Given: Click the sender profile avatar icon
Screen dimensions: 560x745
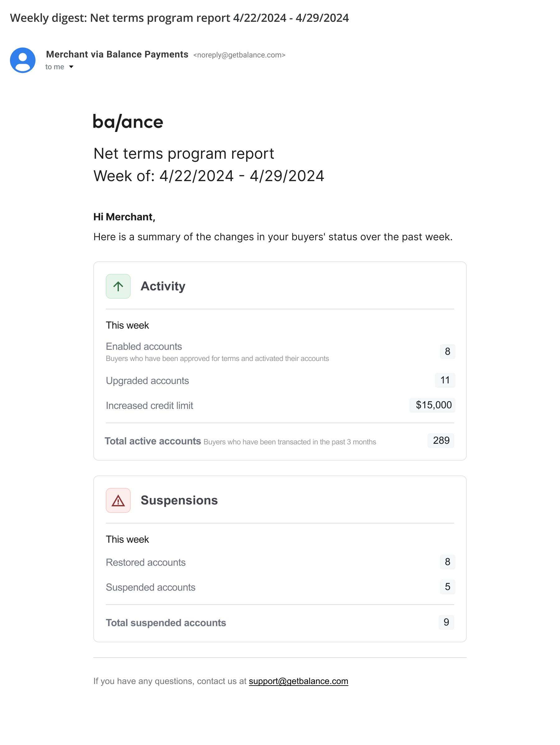Looking at the screenshot, I should click(x=23, y=60).
